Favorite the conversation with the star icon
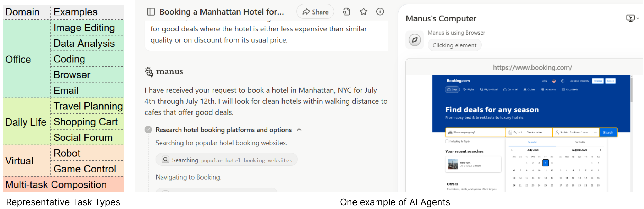This screenshot has width=644, height=209. click(364, 12)
